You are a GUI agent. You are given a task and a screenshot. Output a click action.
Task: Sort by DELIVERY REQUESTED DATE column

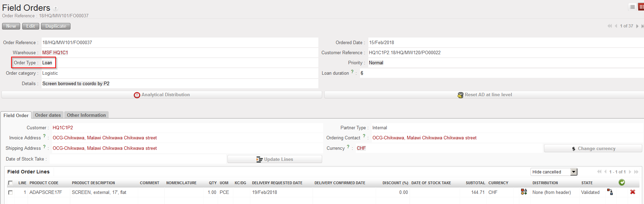pyautogui.click(x=277, y=183)
